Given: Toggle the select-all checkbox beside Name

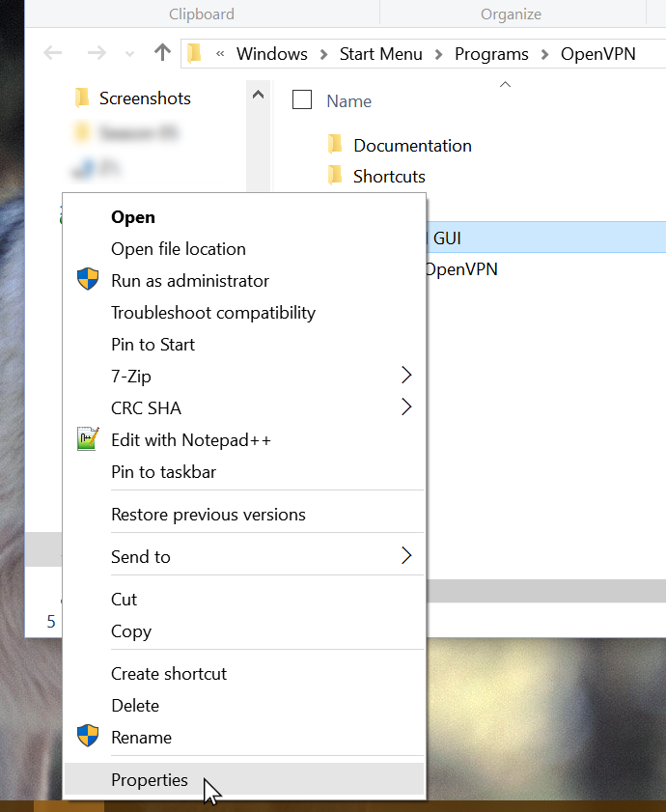Looking at the screenshot, I should 302,100.
